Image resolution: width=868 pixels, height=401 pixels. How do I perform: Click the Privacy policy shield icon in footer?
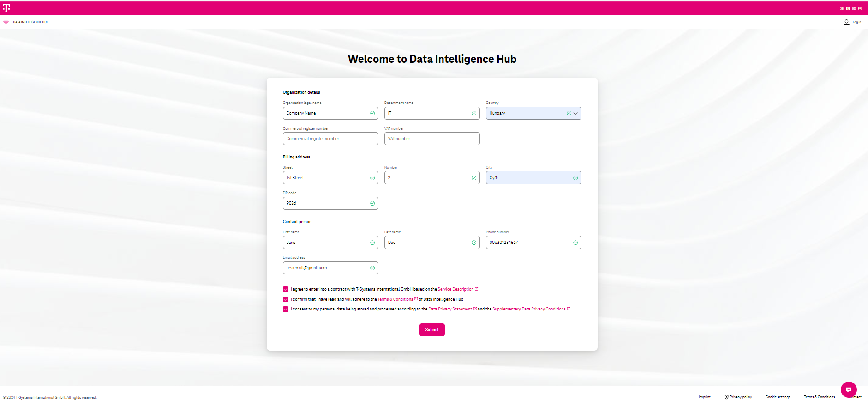pyautogui.click(x=727, y=397)
